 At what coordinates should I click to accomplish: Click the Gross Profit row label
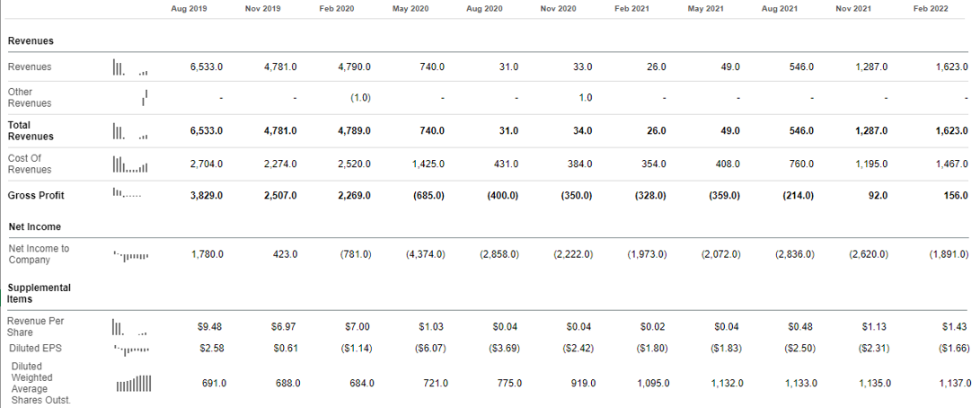pyautogui.click(x=36, y=195)
